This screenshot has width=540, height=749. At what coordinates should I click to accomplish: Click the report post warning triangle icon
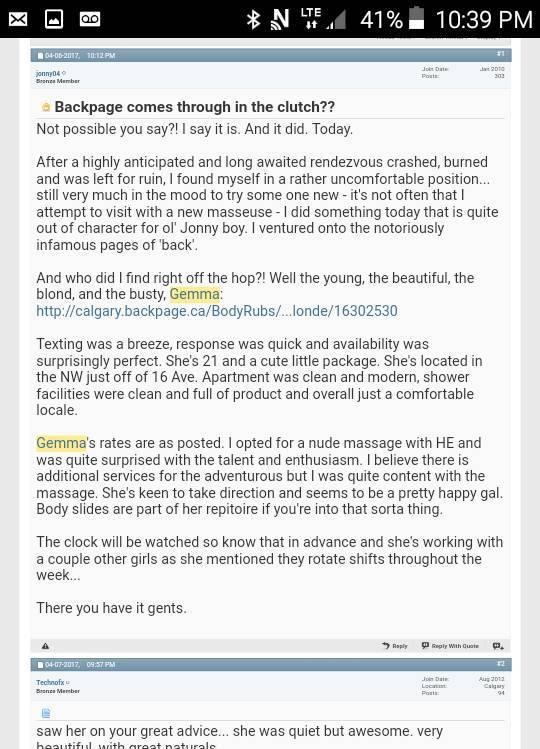45,646
